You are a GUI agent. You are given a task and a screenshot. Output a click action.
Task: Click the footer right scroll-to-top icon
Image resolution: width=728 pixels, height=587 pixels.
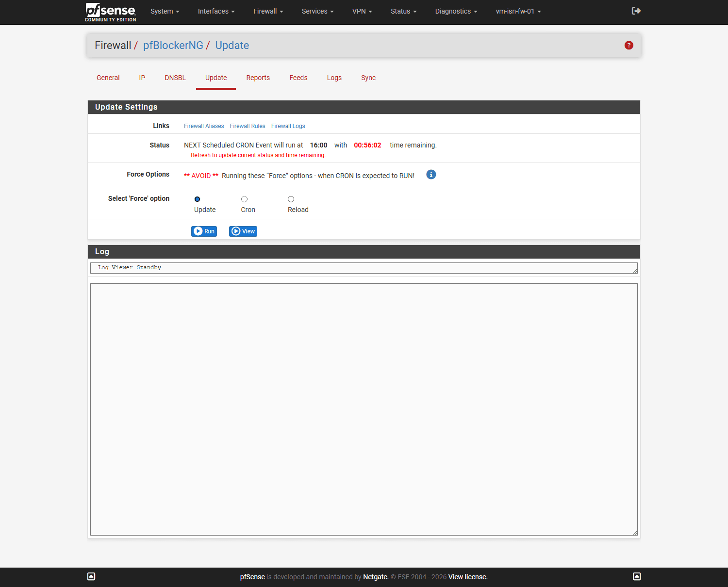click(637, 576)
